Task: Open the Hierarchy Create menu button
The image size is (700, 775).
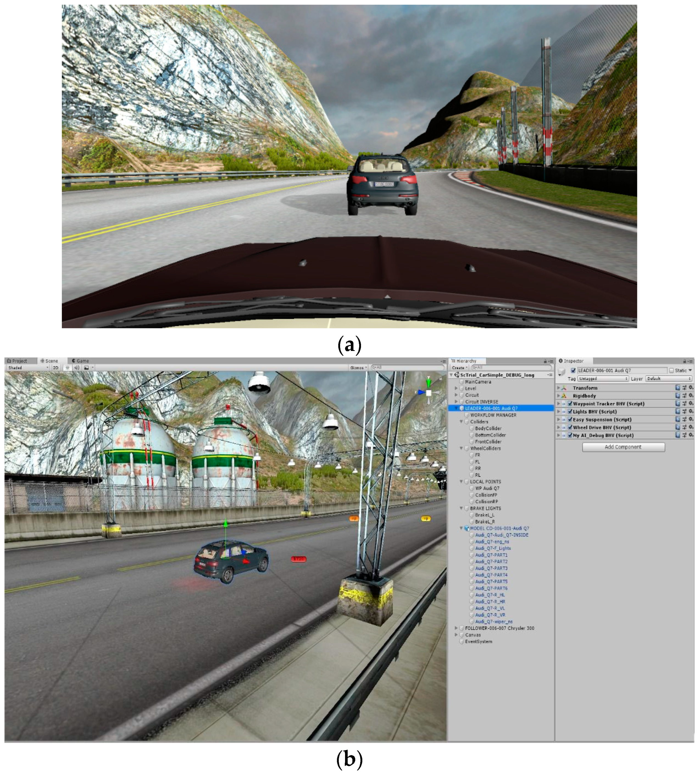Action: click(459, 367)
